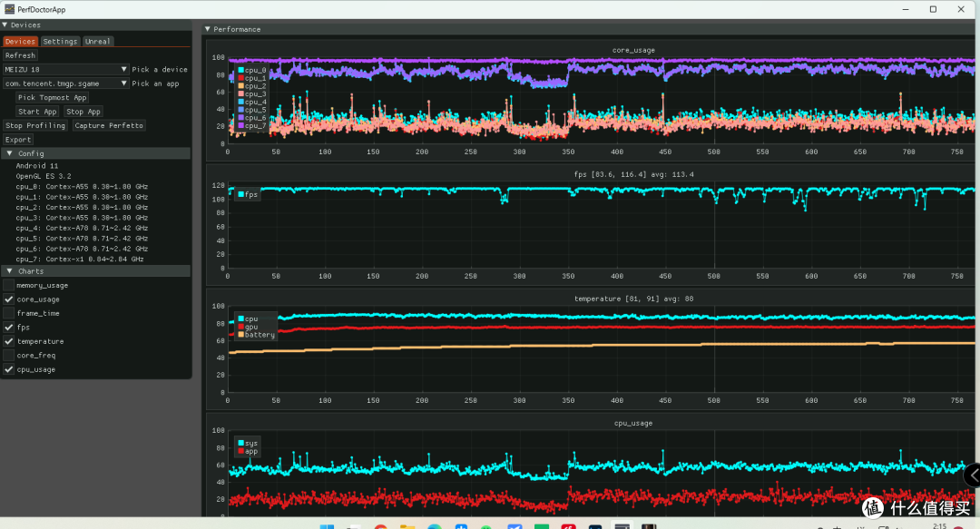980x529 pixels.
Task: Toggle cpu_6 series in core_usage legend
Action: pyautogui.click(x=252, y=118)
